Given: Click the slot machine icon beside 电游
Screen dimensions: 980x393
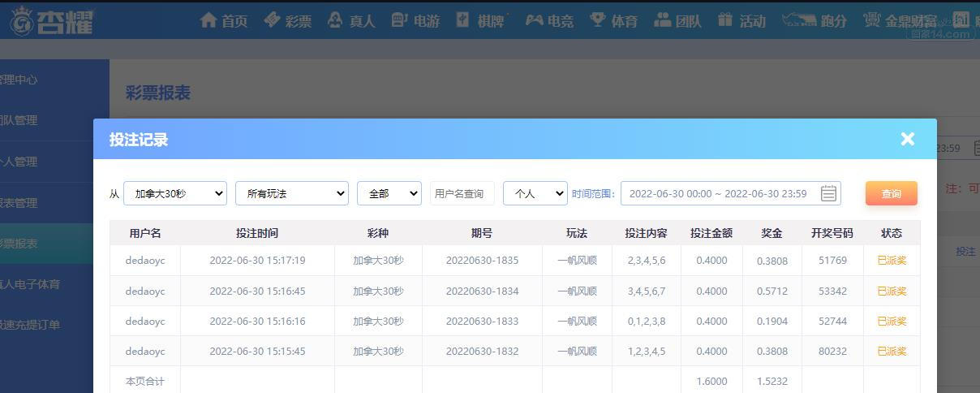Looking at the screenshot, I should pos(399,19).
